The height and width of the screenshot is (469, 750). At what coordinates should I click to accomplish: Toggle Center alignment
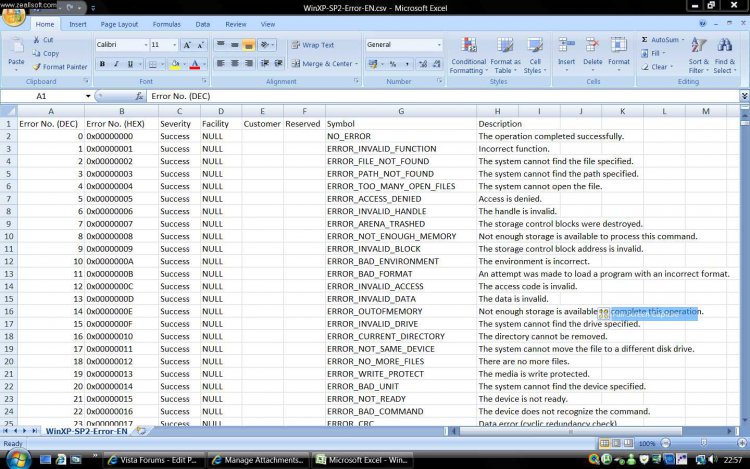[235, 64]
